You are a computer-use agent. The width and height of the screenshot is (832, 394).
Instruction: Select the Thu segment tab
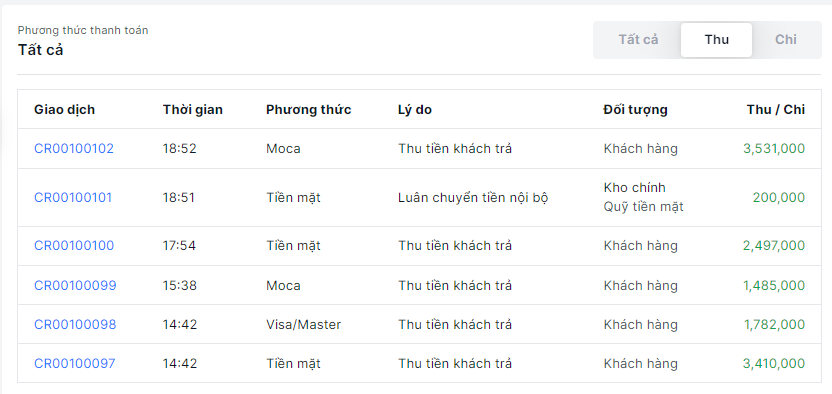[x=716, y=40]
